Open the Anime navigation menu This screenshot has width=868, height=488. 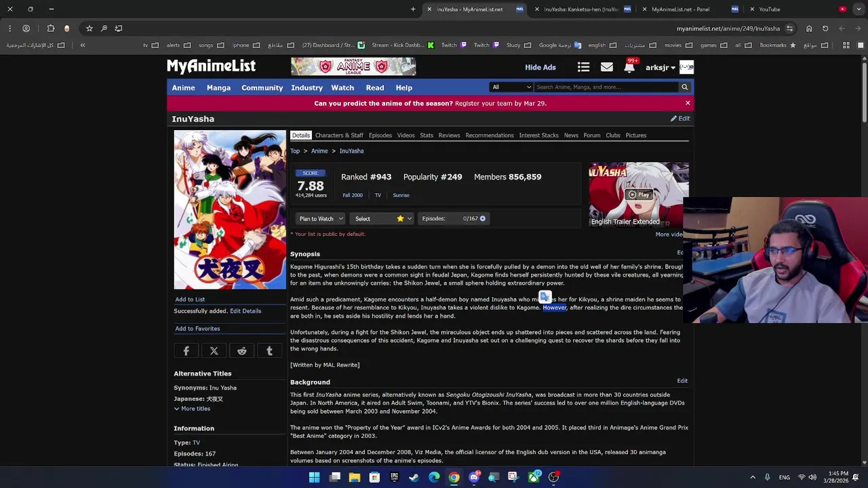(183, 87)
